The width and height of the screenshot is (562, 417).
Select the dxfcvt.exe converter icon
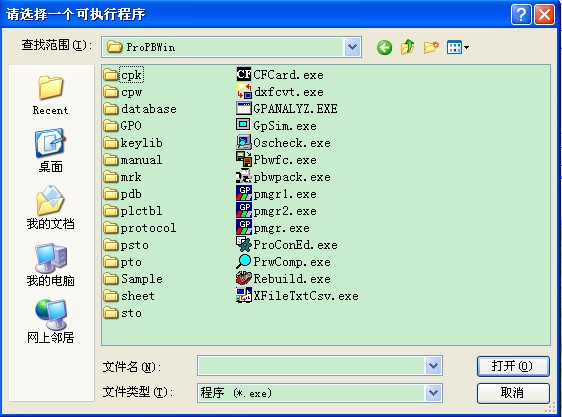point(244,92)
